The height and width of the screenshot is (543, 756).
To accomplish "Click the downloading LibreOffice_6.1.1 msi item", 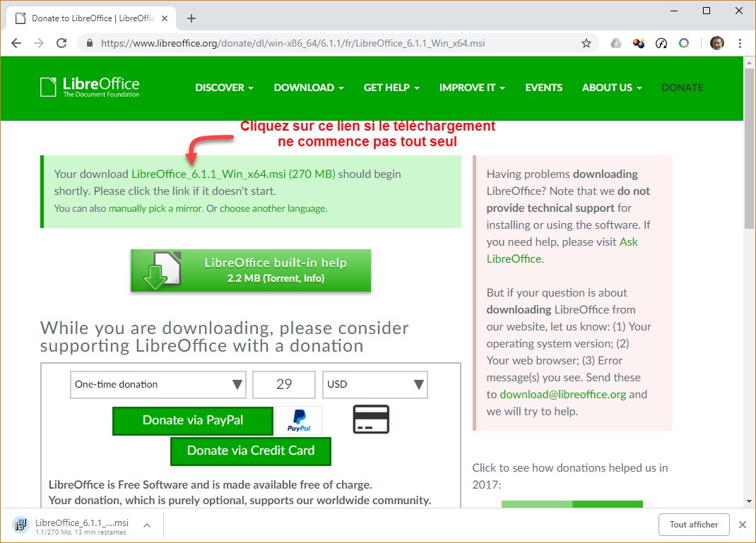I will click(x=82, y=525).
